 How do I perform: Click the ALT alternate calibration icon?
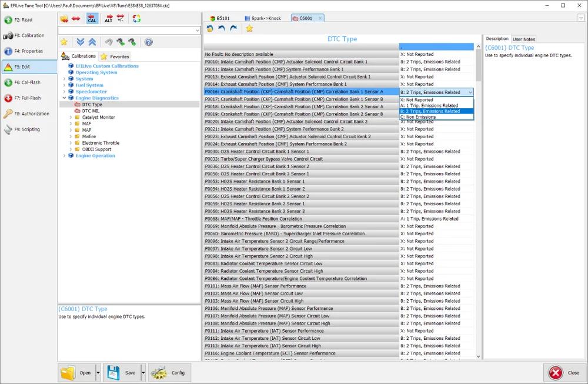(108, 19)
